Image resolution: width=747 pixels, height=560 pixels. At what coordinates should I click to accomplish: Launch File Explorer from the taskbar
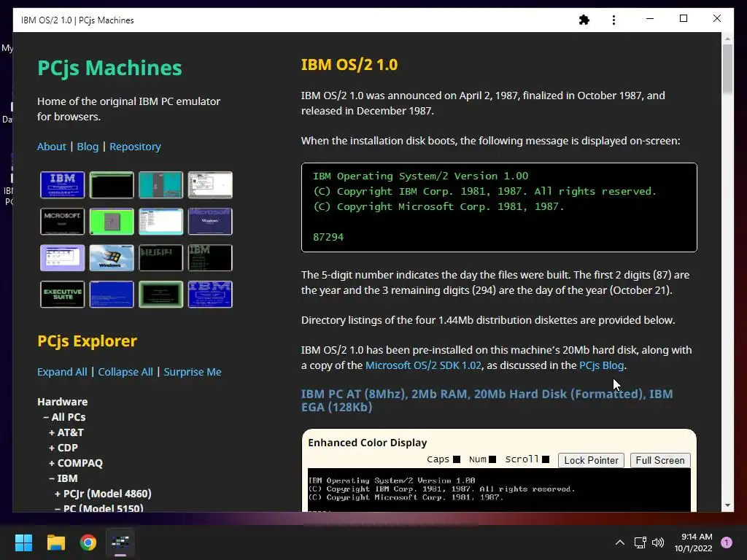coord(55,542)
